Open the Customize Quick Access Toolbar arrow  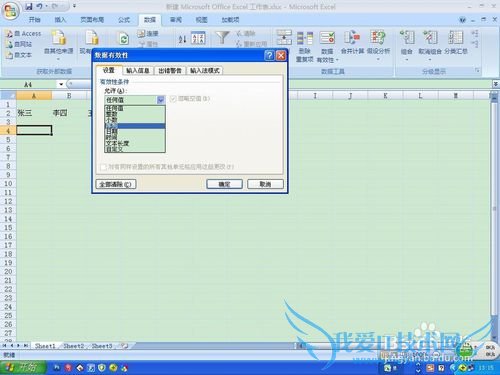[x=74, y=6]
